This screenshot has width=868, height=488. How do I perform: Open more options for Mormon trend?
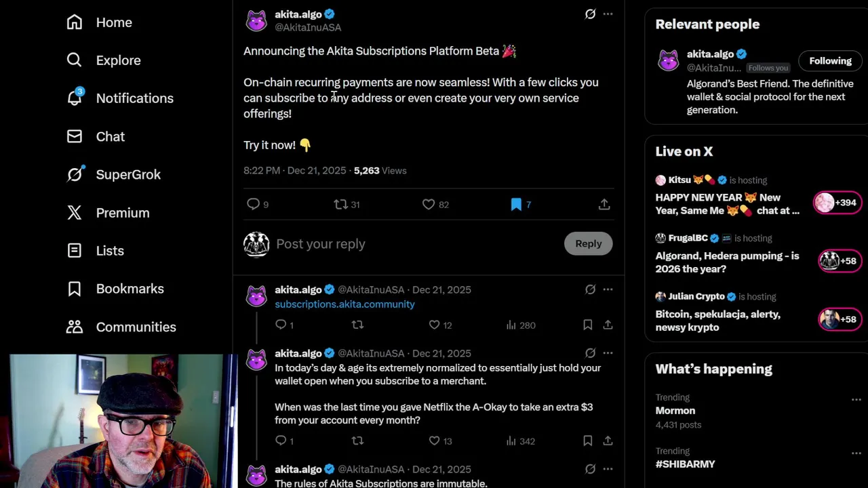856,399
